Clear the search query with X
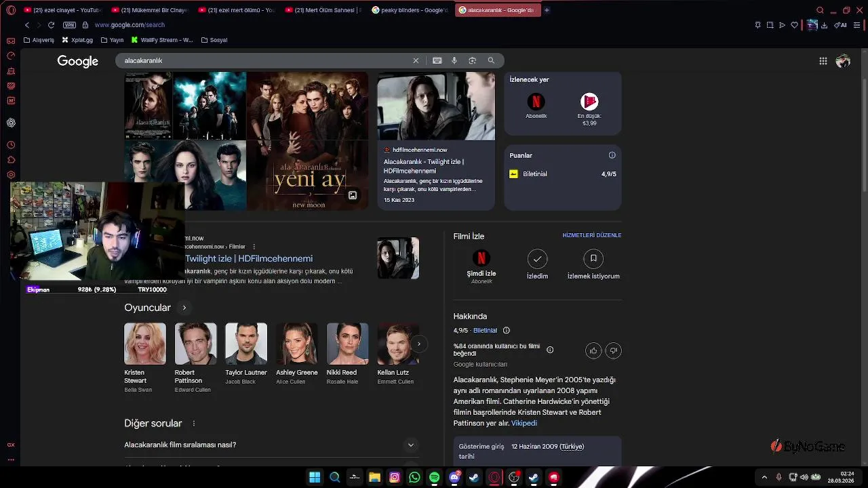 click(416, 60)
